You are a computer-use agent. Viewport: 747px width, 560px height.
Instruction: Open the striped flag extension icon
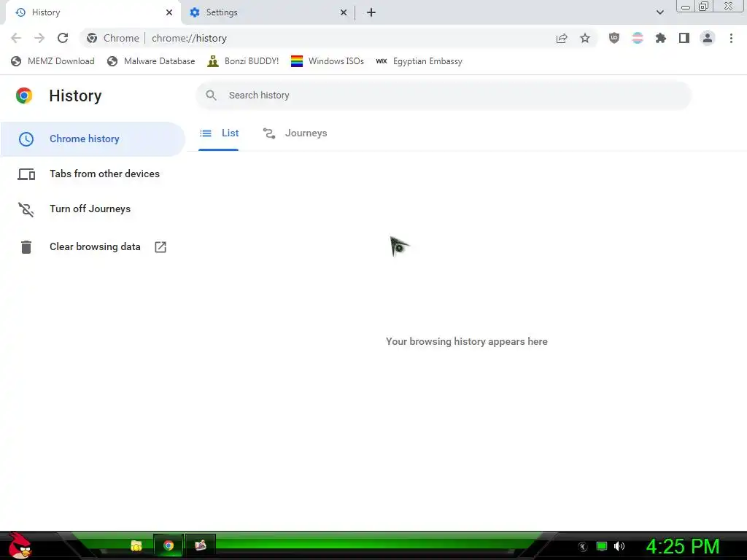pyautogui.click(x=638, y=38)
